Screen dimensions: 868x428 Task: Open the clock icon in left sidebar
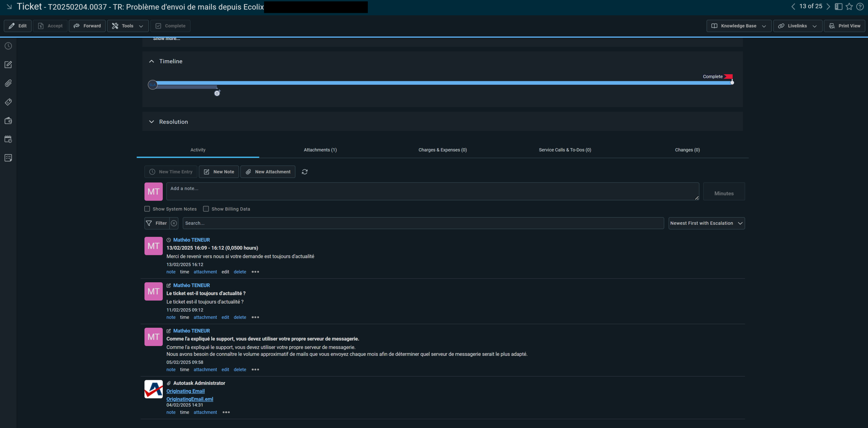(8, 46)
